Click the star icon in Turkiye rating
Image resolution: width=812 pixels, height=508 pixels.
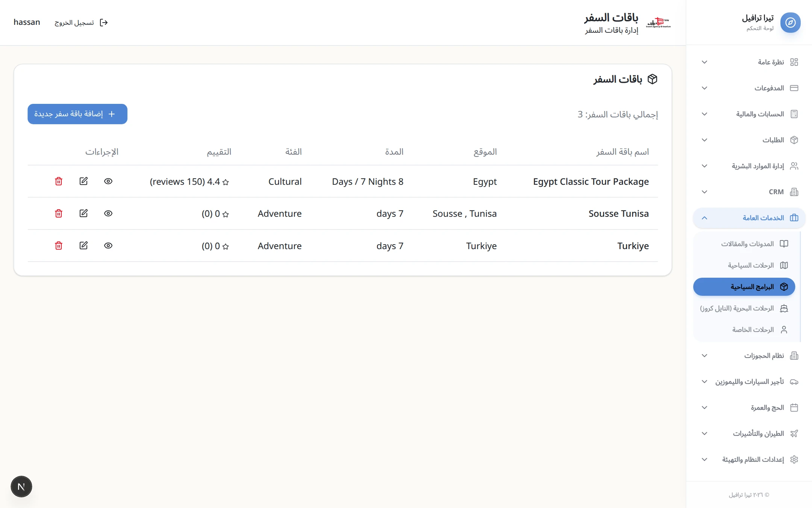[226, 246]
